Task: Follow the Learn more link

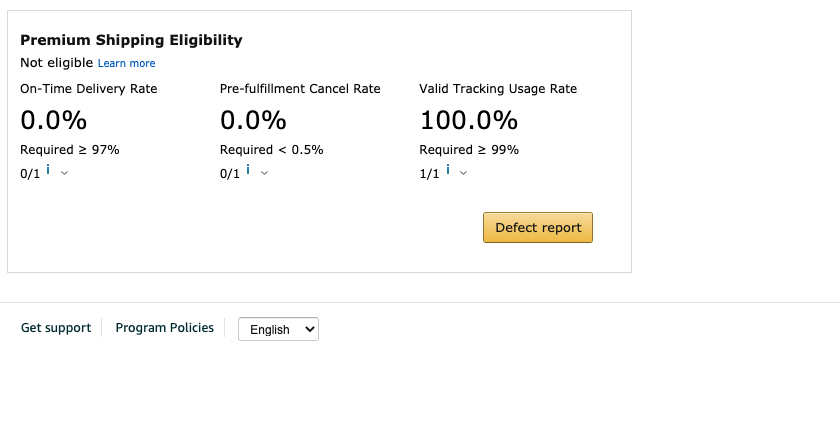Action: pyautogui.click(x=126, y=63)
